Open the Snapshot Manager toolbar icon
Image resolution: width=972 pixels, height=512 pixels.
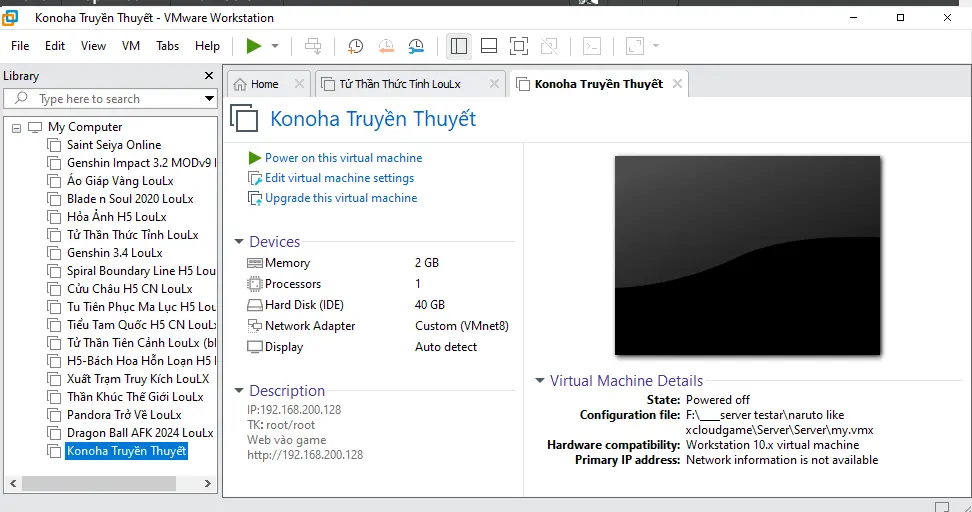click(416, 46)
